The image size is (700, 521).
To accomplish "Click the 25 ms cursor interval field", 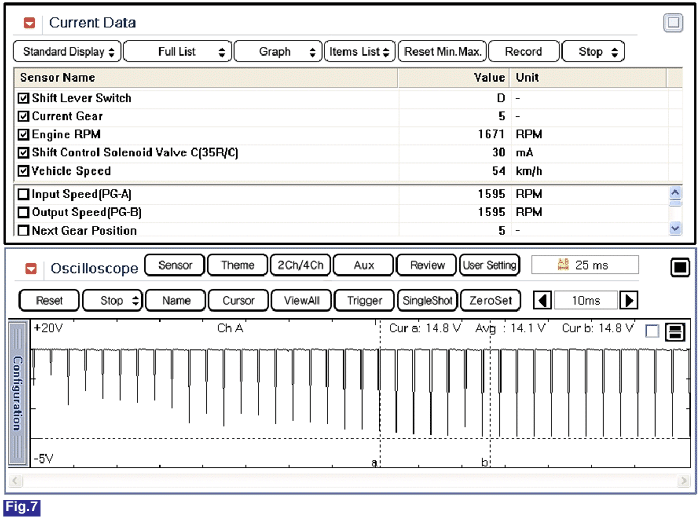I will [585, 265].
